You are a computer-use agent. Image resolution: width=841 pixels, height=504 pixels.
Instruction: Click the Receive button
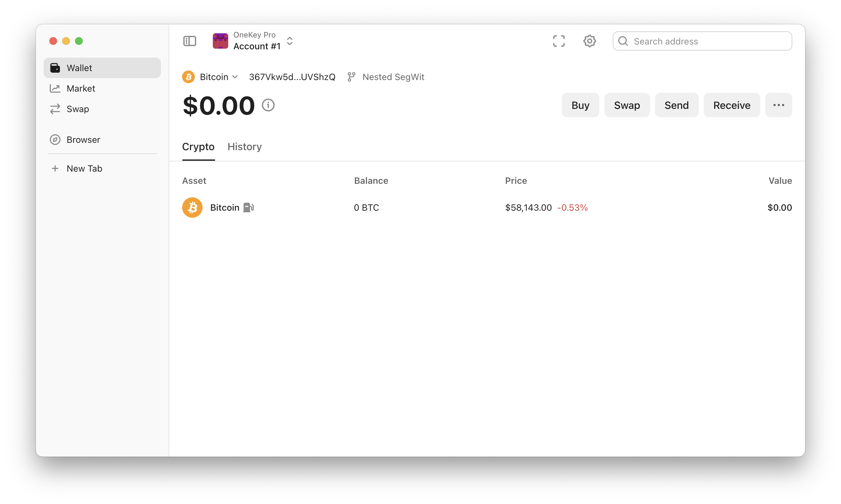[x=731, y=105]
